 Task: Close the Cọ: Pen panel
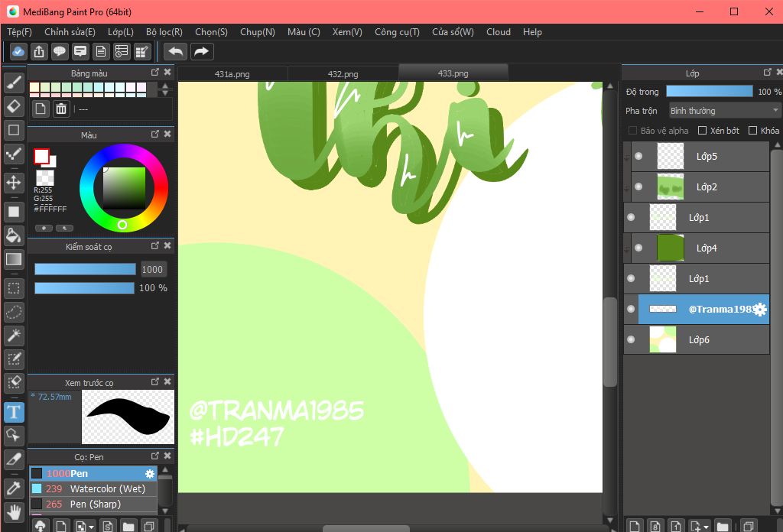tap(167, 456)
